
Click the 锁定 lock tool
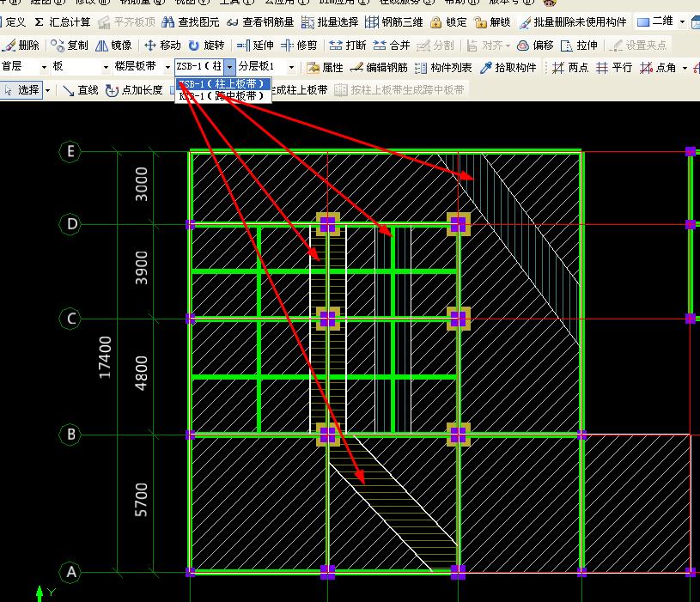point(448,21)
